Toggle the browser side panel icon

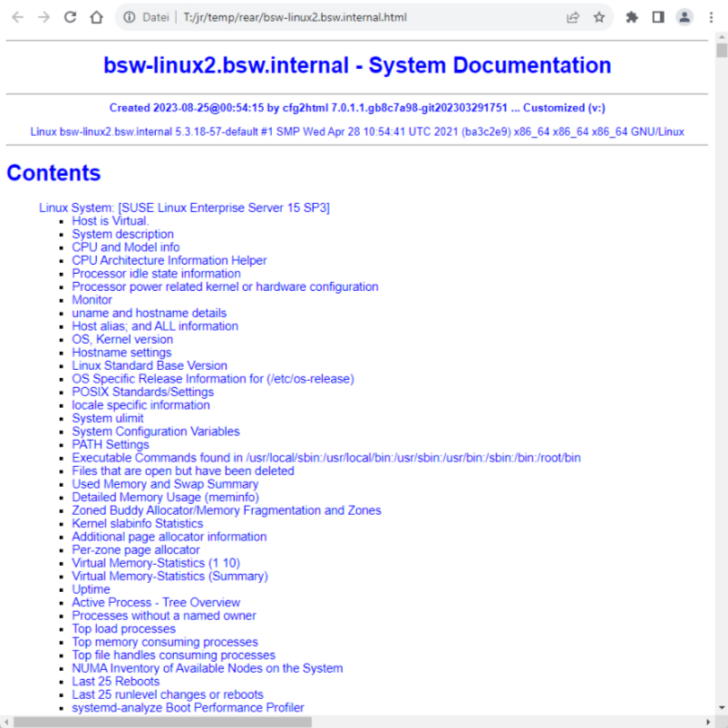658,17
